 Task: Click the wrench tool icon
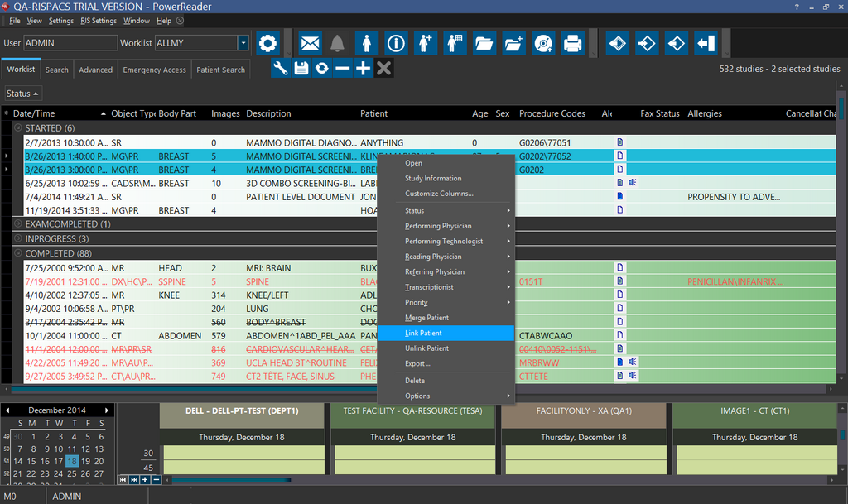(x=281, y=69)
